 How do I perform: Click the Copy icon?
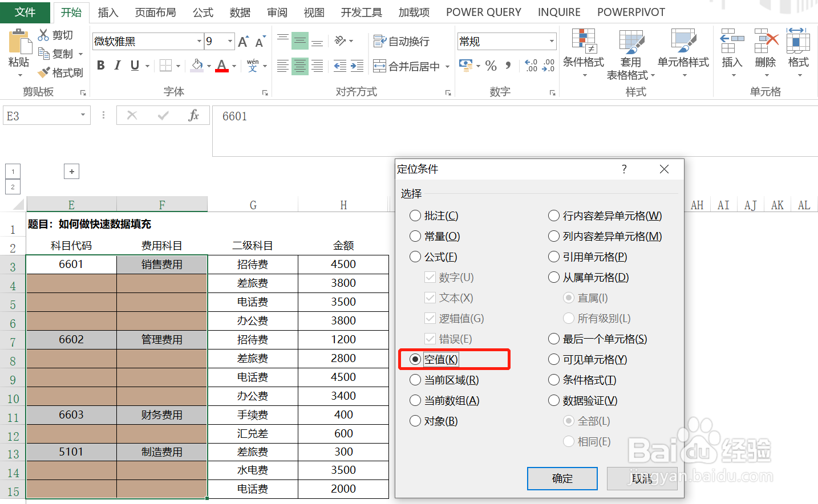43,54
